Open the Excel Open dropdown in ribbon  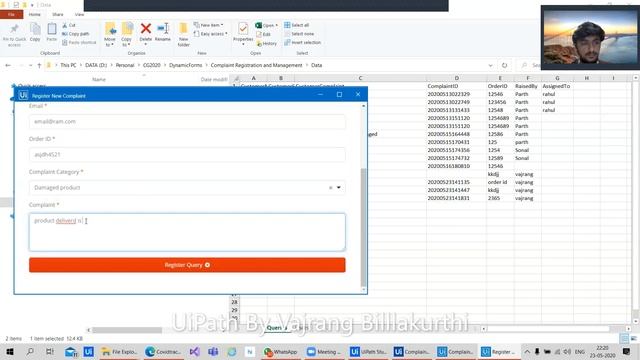pyautogui.click(x=267, y=25)
